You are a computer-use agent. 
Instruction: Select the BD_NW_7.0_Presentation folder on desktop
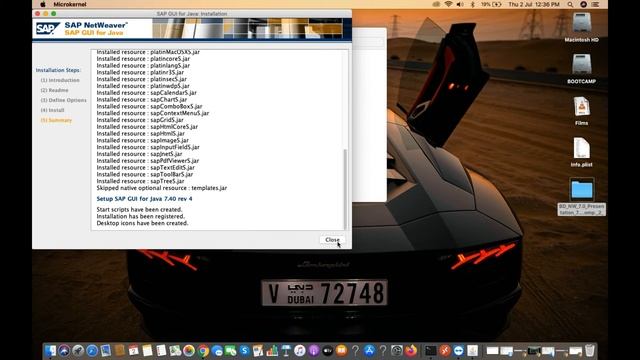[582, 196]
